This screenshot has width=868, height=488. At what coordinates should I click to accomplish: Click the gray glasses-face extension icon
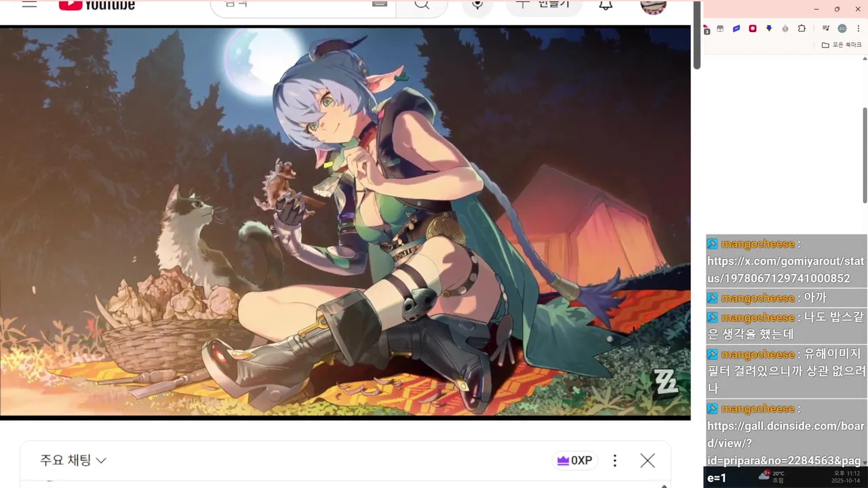click(x=720, y=28)
